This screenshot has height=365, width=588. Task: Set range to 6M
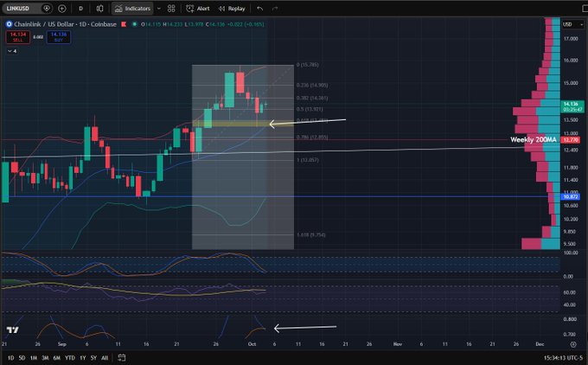56,358
